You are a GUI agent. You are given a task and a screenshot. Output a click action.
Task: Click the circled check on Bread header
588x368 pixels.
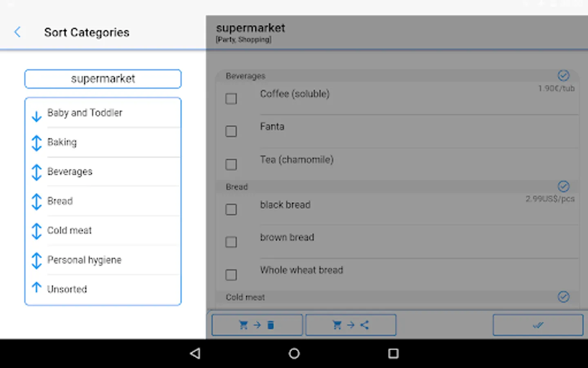pos(563,186)
